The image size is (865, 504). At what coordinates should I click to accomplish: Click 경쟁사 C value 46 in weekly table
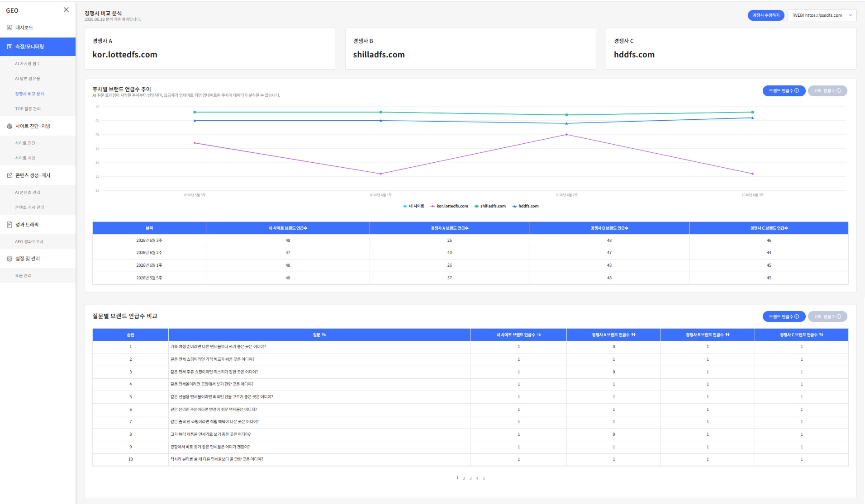click(769, 240)
